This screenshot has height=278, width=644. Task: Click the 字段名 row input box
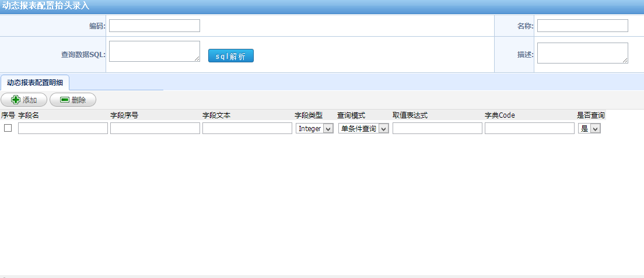[x=63, y=129]
